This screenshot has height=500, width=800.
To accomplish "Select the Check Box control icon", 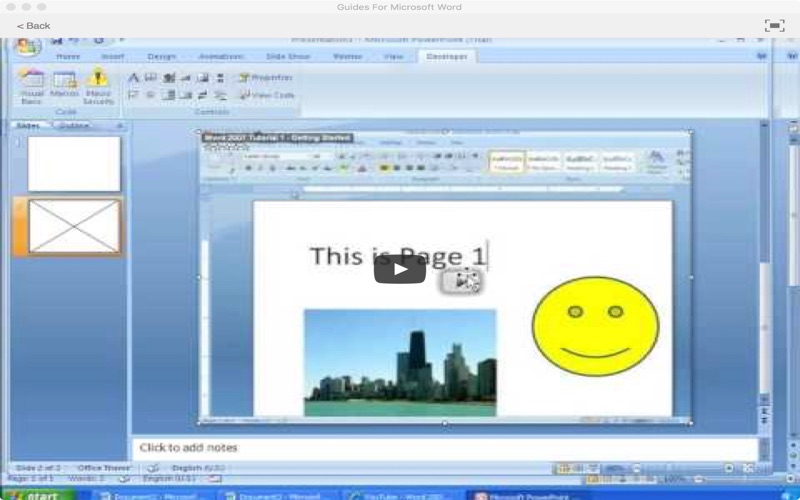I will (133, 95).
